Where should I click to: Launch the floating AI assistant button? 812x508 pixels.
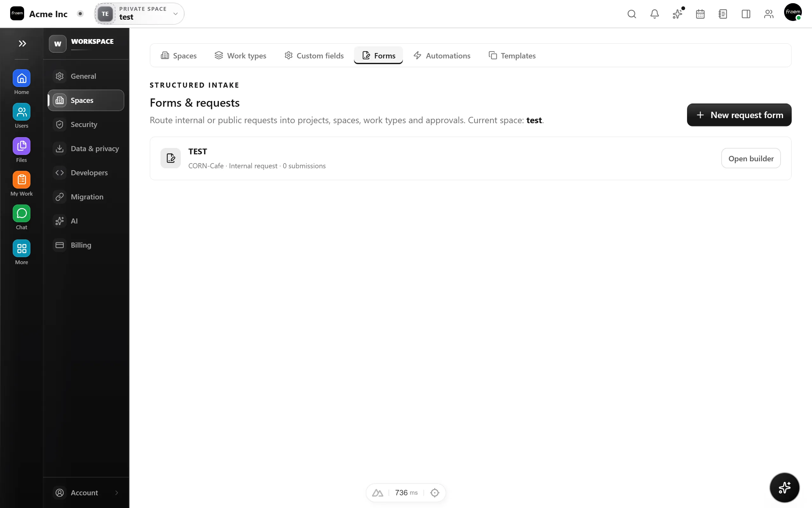point(784,487)
